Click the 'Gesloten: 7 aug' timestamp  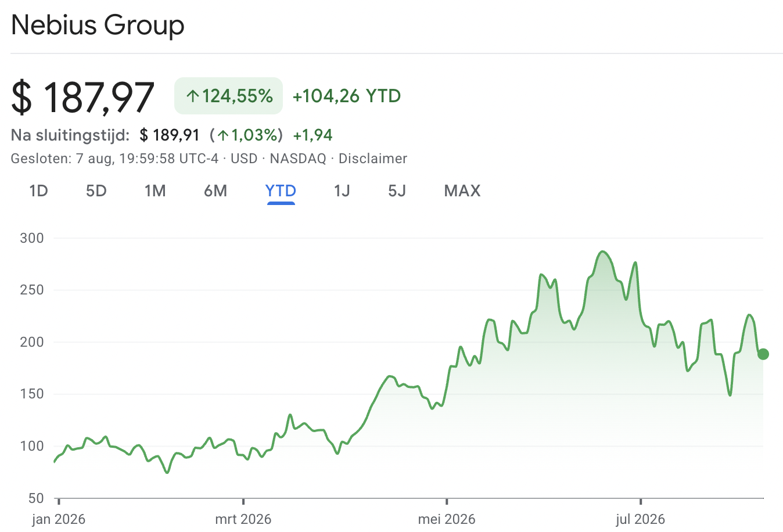pos(62,159)
